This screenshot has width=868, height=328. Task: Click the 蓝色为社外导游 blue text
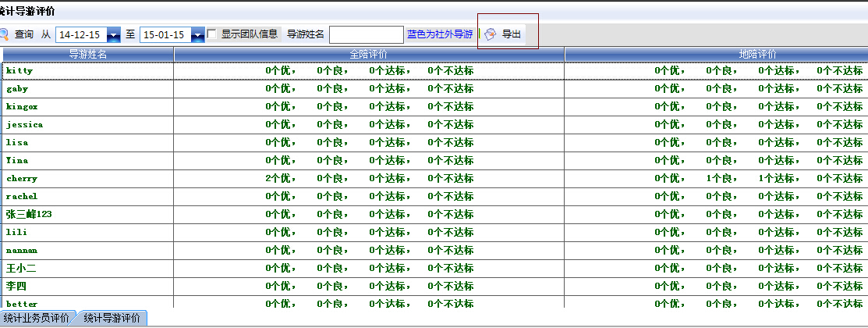(x=439, y=34)
